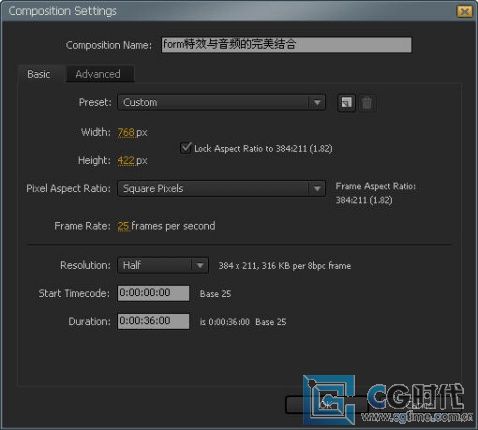Open the Resolution dropdown set to Half
The image size is (478, 430).
[163, 265]
